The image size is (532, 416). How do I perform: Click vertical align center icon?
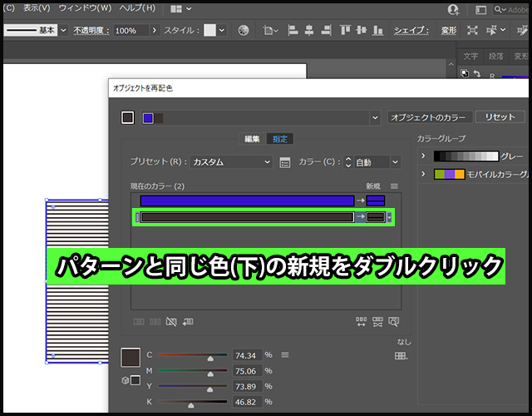[362, 31]
